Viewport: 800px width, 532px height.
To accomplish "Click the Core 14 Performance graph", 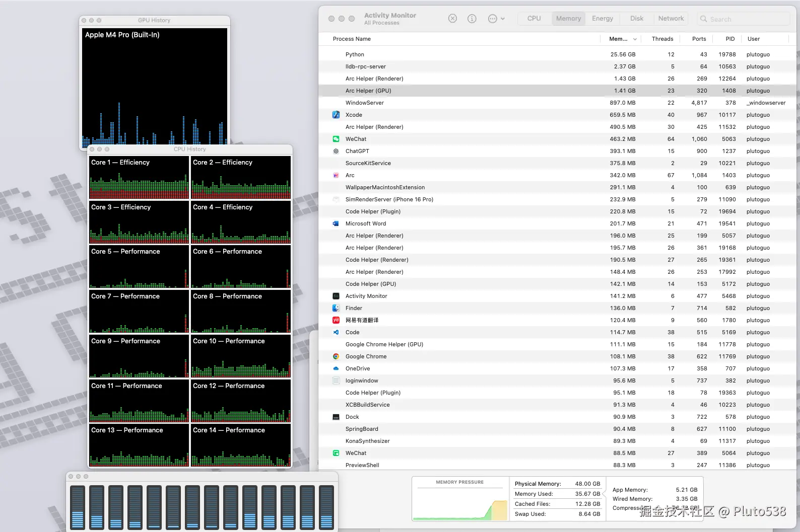I will [241, 445].
